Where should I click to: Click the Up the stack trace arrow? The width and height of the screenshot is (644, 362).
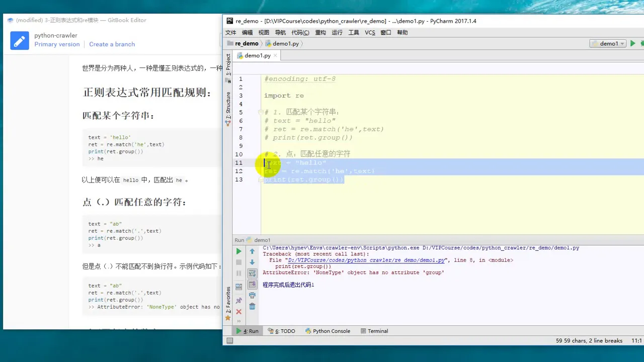coord(253,251)
